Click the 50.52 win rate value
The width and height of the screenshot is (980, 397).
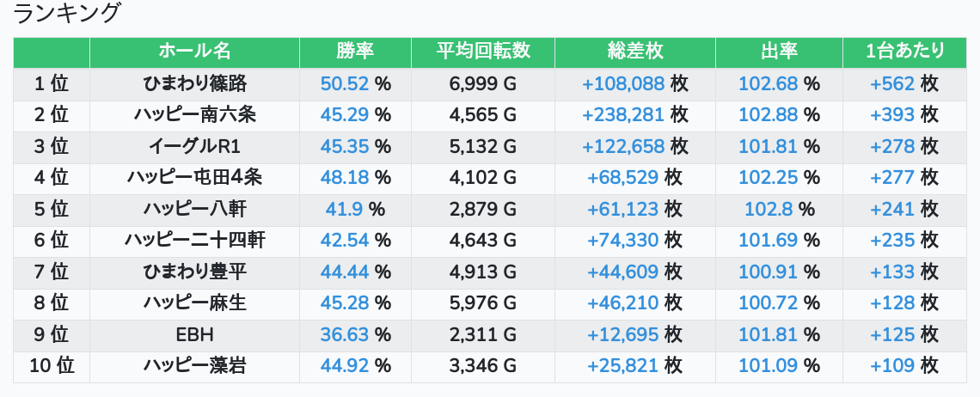(344, 83)
